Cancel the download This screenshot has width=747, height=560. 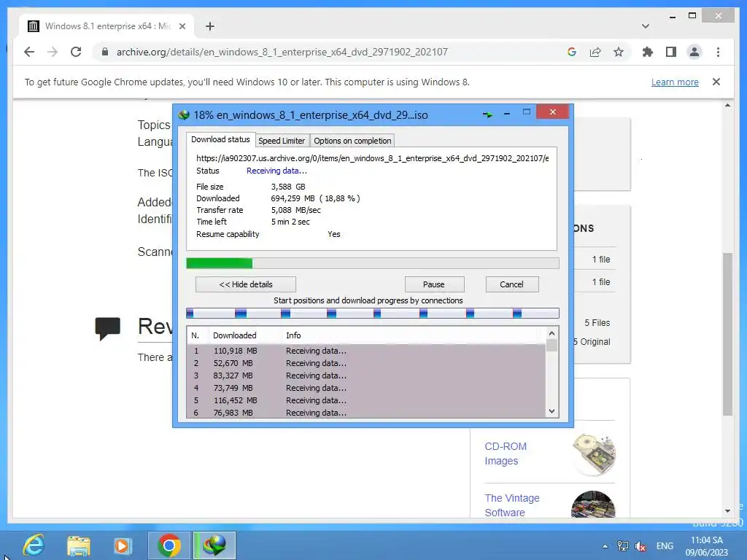coord(511,284)
